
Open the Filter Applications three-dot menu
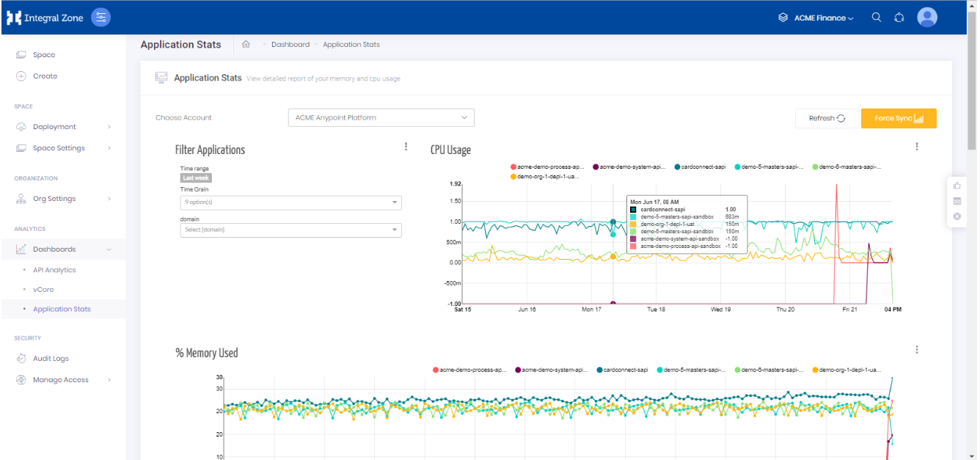(406, 147)
